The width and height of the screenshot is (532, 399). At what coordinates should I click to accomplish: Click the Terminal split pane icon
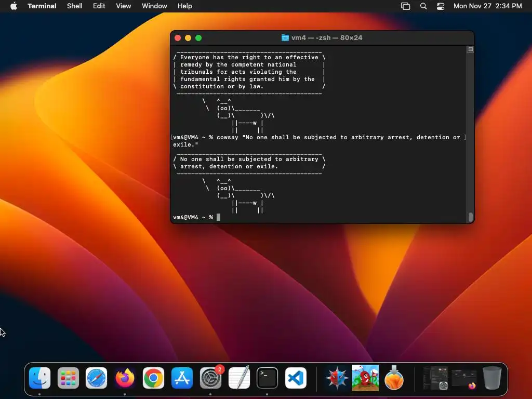point(470,49)
